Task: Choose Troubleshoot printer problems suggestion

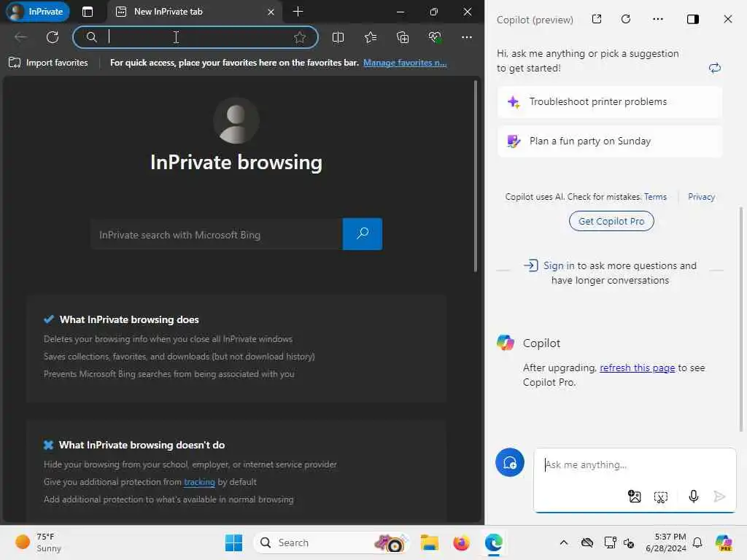Action: (x=610, y=102)
